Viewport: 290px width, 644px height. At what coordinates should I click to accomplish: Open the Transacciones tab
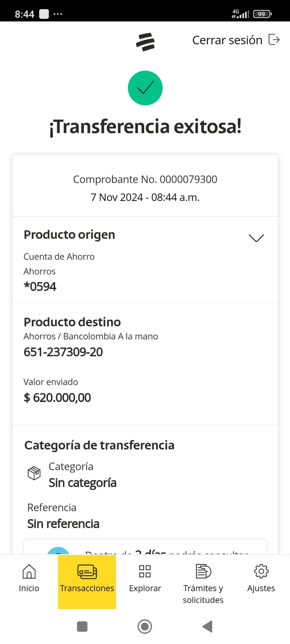tap(87, 588)
